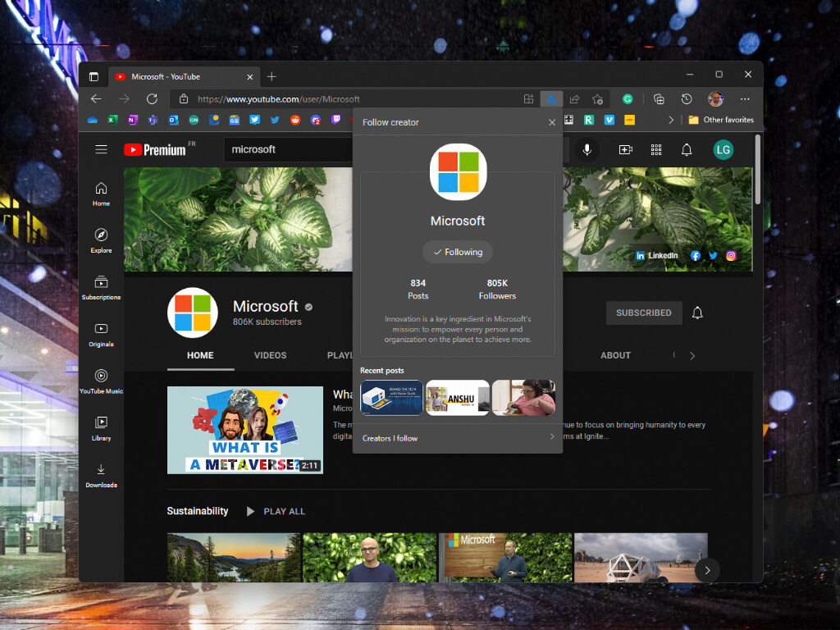
Task: Start voice search with microphone icon
Action: click(x=587, y=149)
